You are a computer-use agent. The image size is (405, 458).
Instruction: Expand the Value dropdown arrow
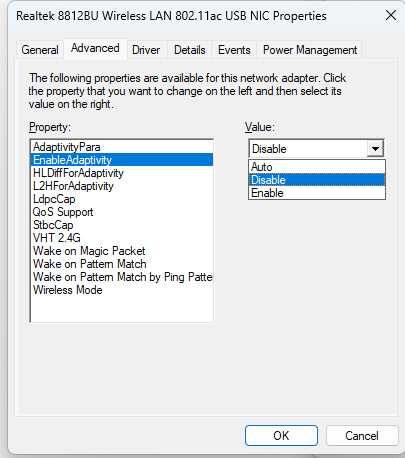point(375,149)
